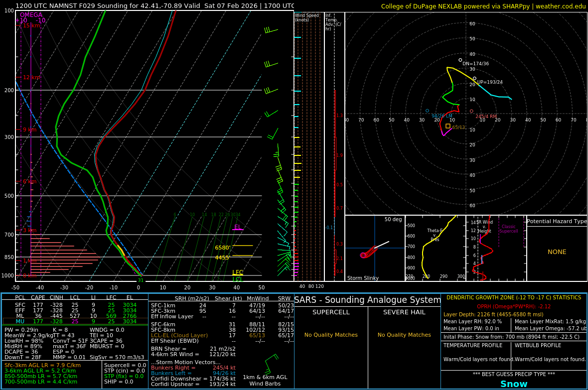
Task: Select the DN=174/36 Corfidi downshear marker
Action: pos(460,60)
